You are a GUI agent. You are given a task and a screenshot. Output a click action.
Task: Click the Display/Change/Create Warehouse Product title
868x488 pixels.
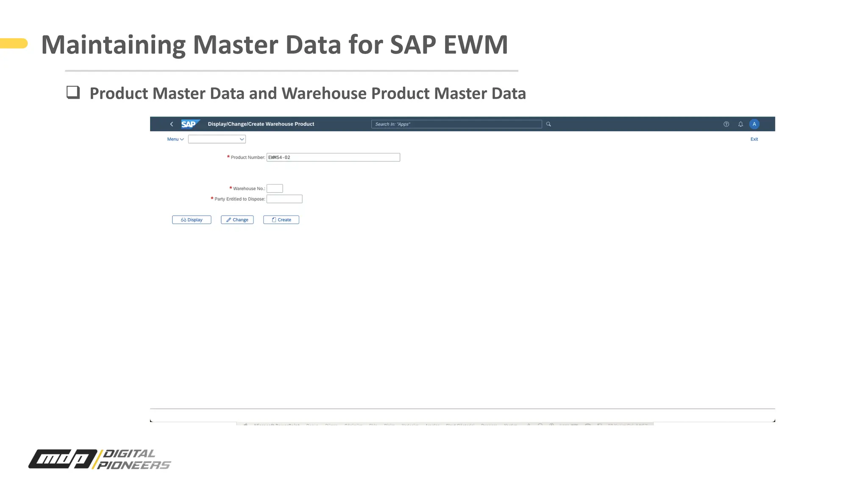pos(261,124)
